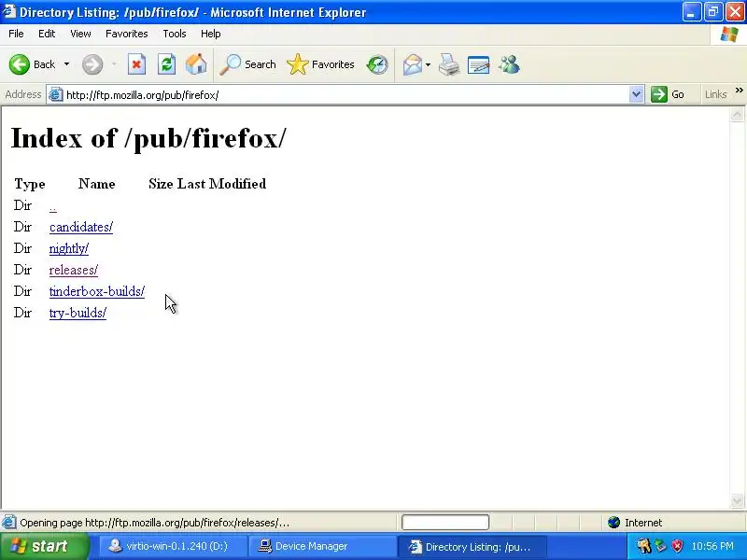
Task: Click the red security shield tray icon
Action: click(x=677, y=546)
